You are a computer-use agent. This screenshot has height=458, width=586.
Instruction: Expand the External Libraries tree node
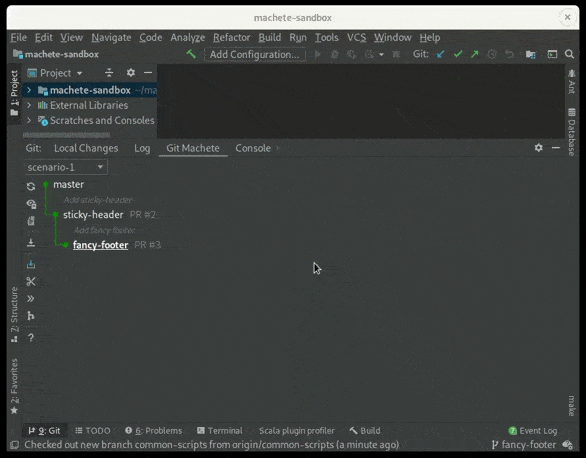coord(29,105)
